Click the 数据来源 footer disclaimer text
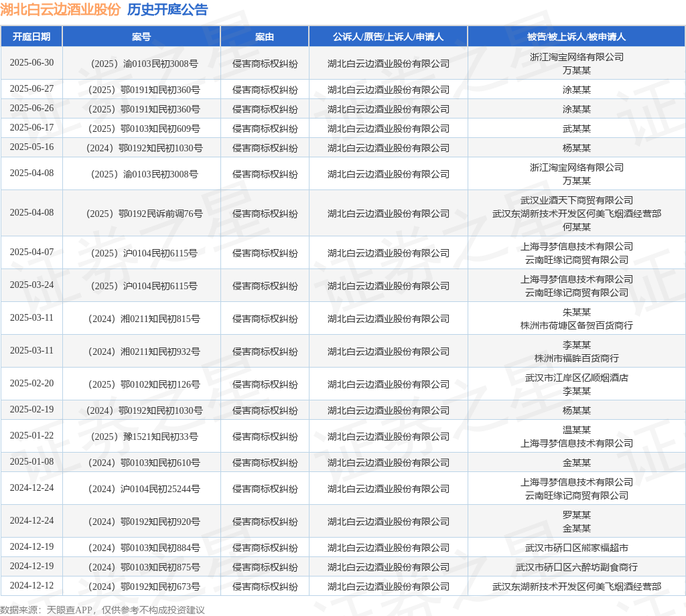Screen dimensions: 686x616 (102, 610)
